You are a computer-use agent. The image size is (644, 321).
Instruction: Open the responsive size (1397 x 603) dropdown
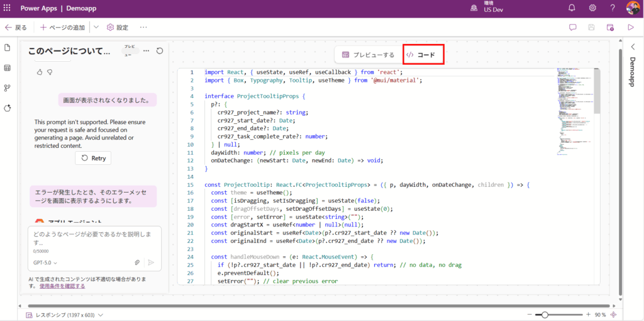[x=64, y=315]
